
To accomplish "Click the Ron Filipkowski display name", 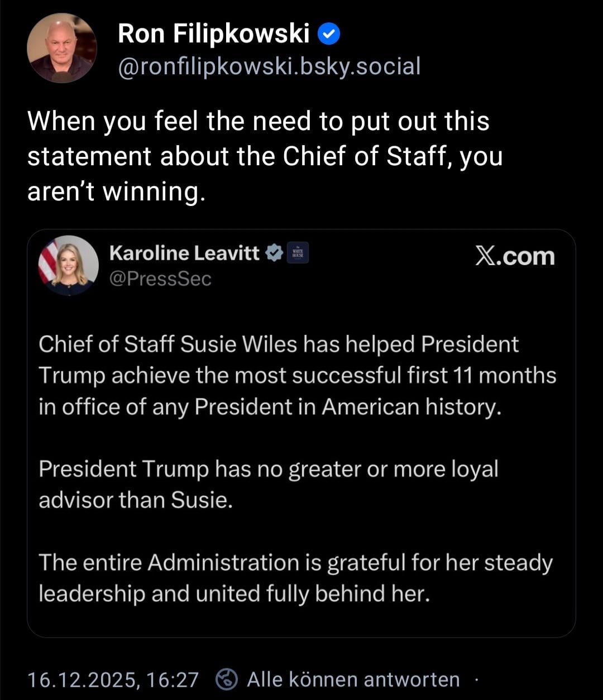I will click(x=213, y=35).
